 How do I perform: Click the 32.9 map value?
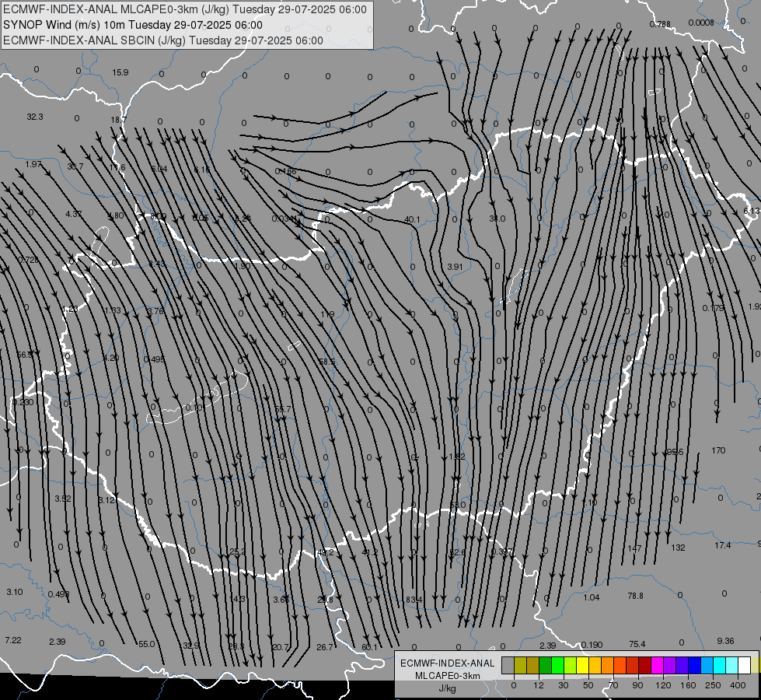click(x=191, y=646)
